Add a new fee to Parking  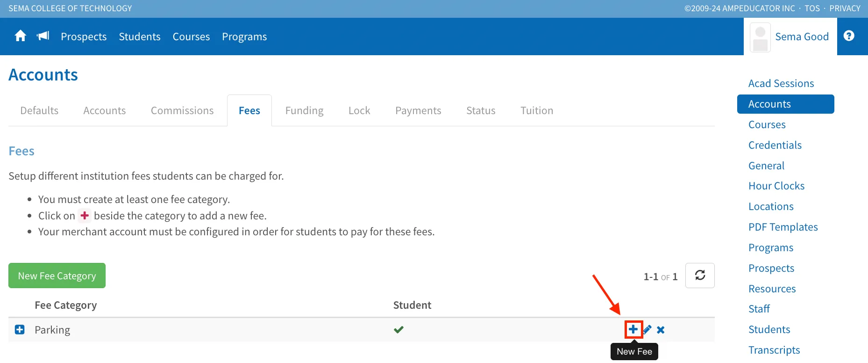(633, 329)
